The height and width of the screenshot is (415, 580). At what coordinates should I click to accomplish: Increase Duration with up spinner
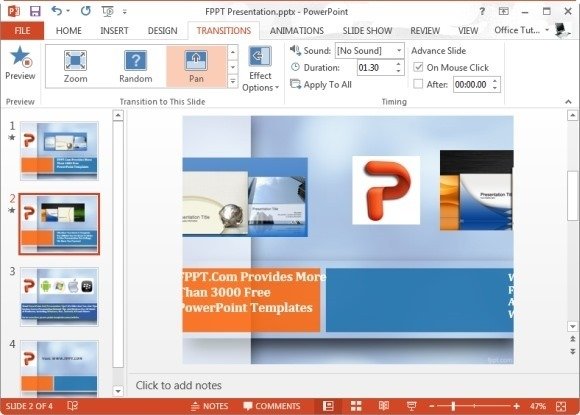coord(398,64)
